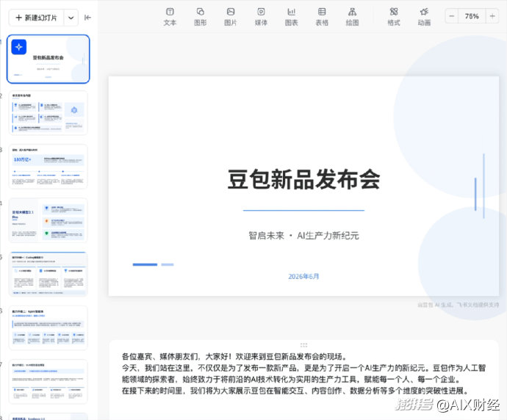Screen dimensions: 507x420
Task: Click notes line starting 今天，我们站在这里
Action: point(303,368)
